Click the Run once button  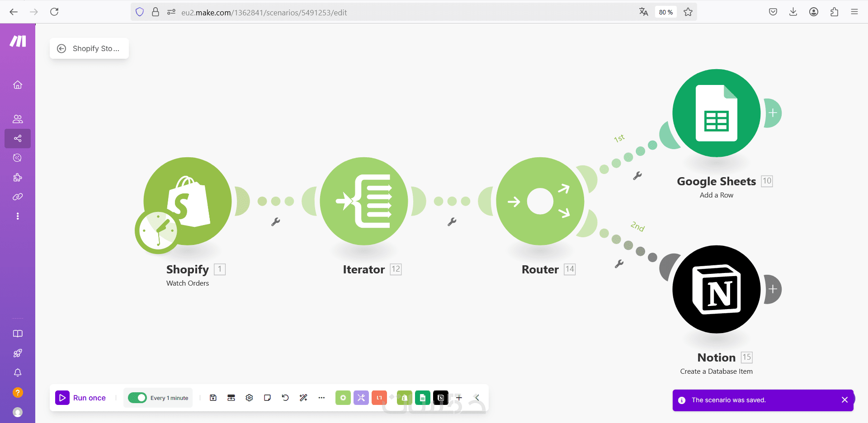click(81, 398)
